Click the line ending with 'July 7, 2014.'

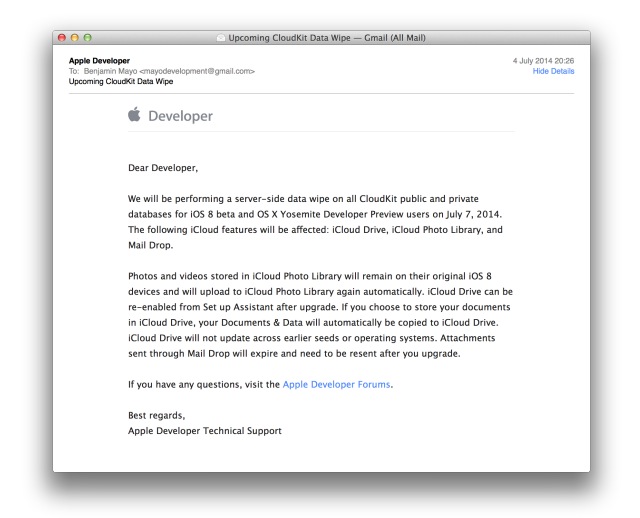click(x=315, y=214)
